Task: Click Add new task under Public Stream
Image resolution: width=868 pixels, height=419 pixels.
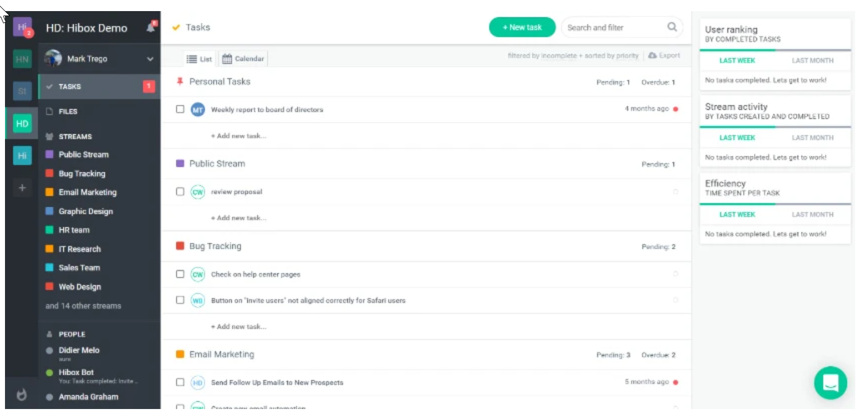Action: pos(238,218)
